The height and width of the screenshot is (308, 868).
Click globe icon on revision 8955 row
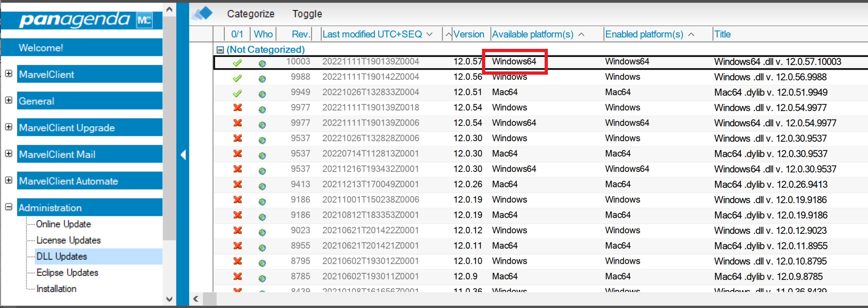(262, 248)
